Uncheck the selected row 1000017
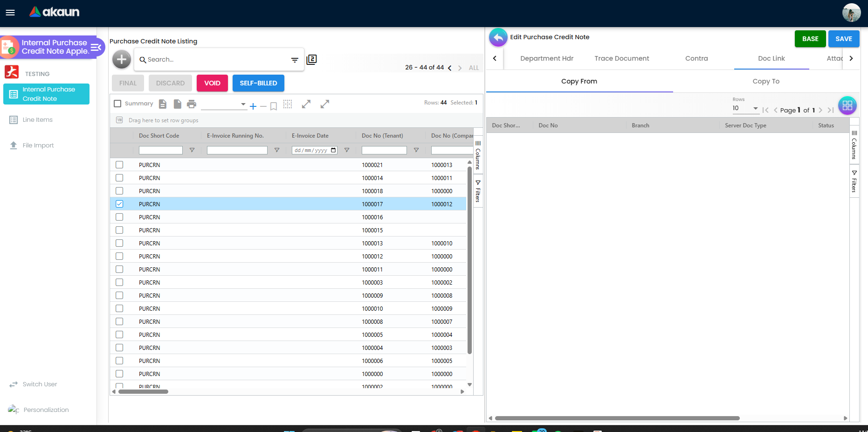The image size is (868, 432). [119, 204]
